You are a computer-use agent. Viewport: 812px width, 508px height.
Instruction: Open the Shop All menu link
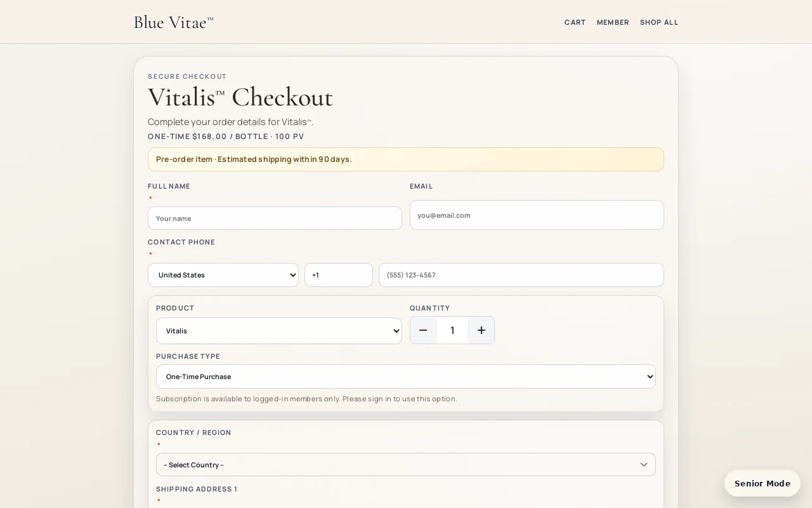pyautogui.click(x=659, y=22)
